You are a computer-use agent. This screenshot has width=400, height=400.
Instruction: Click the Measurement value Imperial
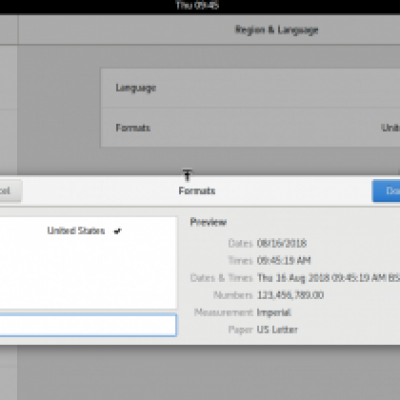(x=274, y=312)
